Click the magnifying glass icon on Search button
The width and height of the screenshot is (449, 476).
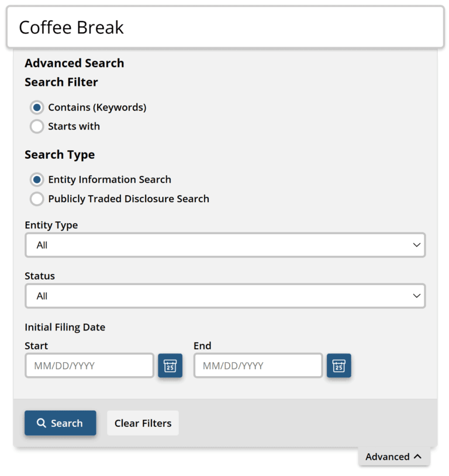click(42, 423)
